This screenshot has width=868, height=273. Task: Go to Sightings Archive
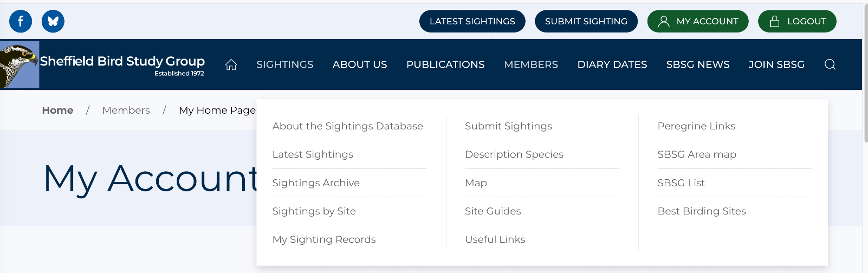click(x=316, y=183)
